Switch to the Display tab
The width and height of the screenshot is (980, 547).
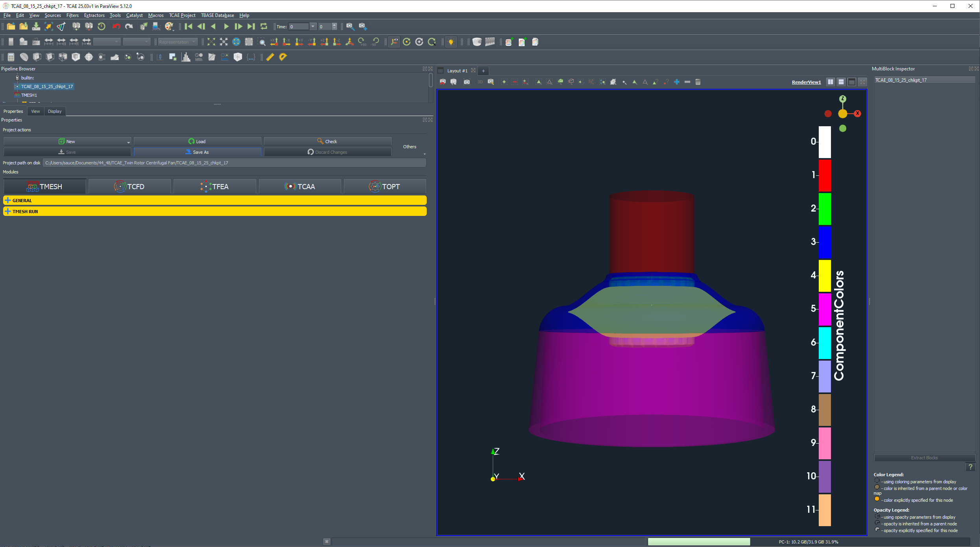[x=55, y=111]
